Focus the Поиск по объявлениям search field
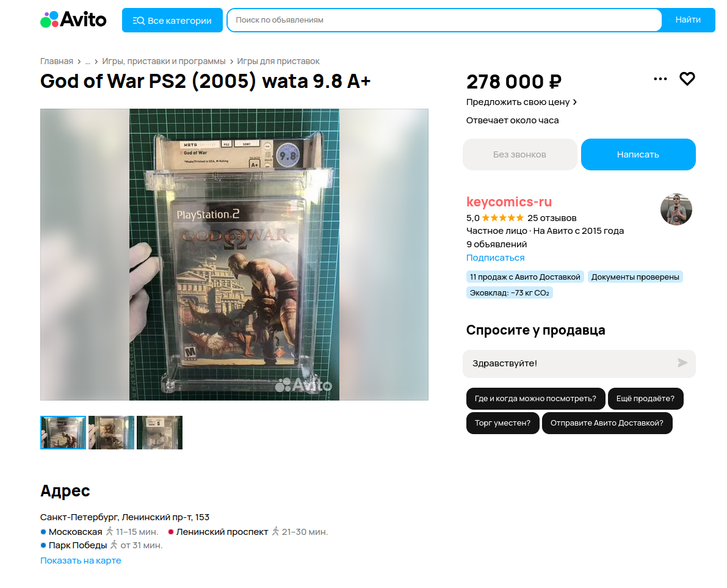This screenshot has height=588, width=727. (x=444, y=20)
